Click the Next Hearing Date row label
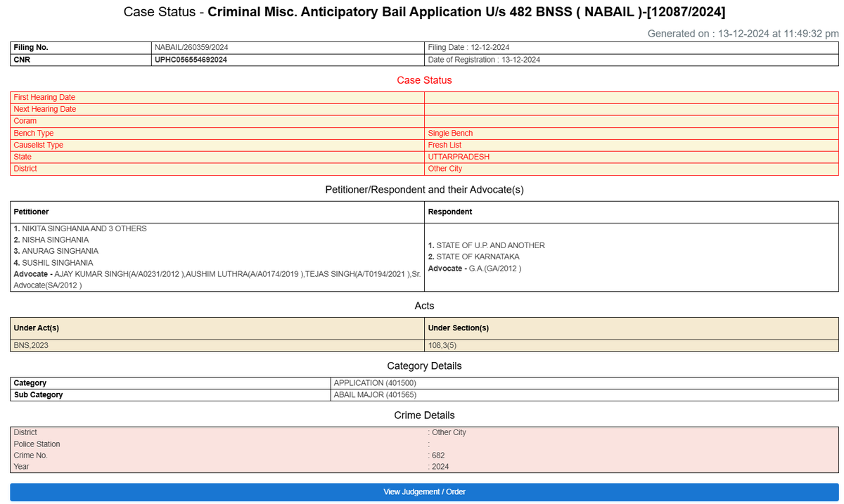The image size is (844, 504). click(45, 109)
